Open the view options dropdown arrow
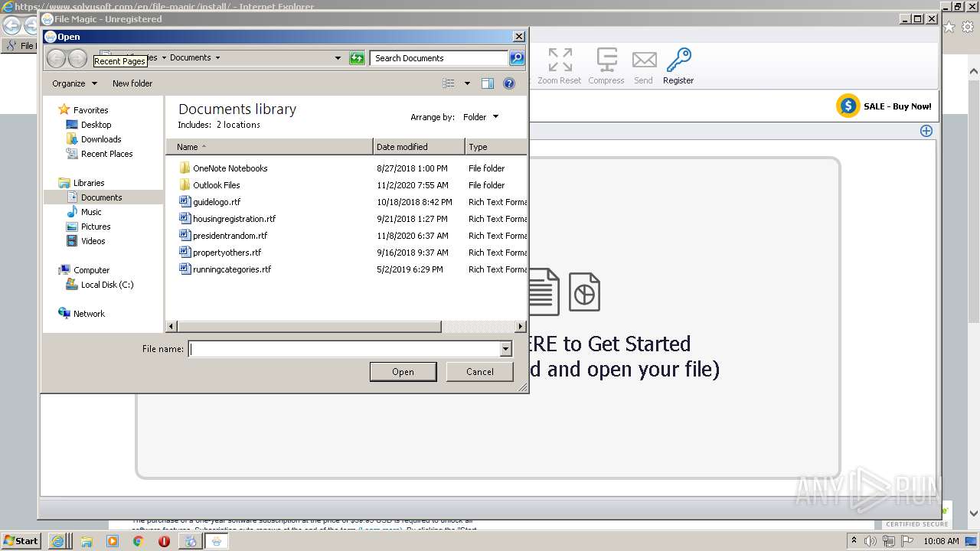The image size is (980, 551). point(467,83)
